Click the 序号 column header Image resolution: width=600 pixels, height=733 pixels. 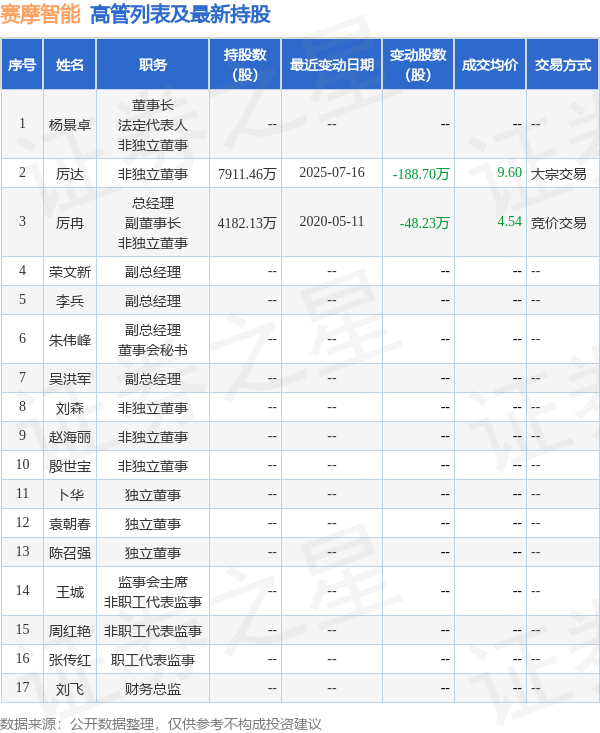pyautogui.click(x=22, y=65)
